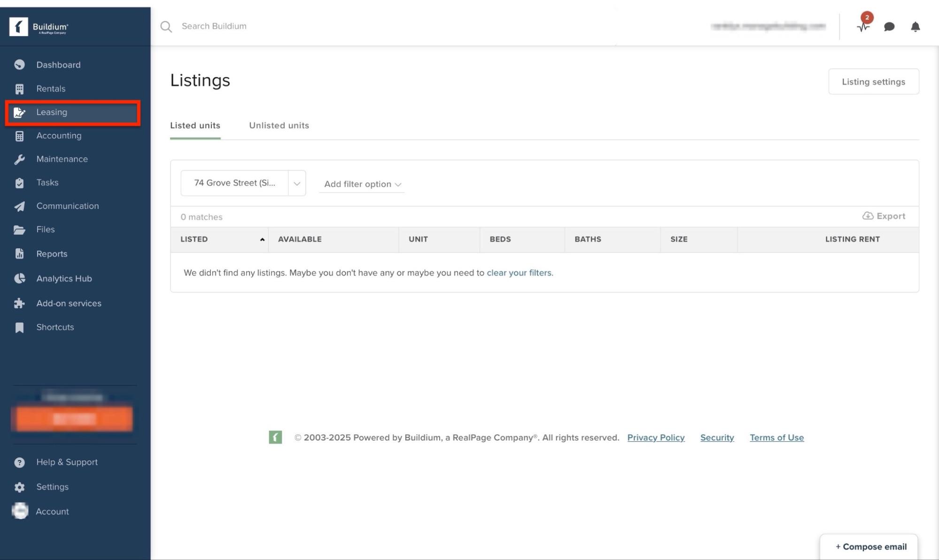939x560 pixels.
Task: Open Settings gear in sidebar
Action: [19, 487]
